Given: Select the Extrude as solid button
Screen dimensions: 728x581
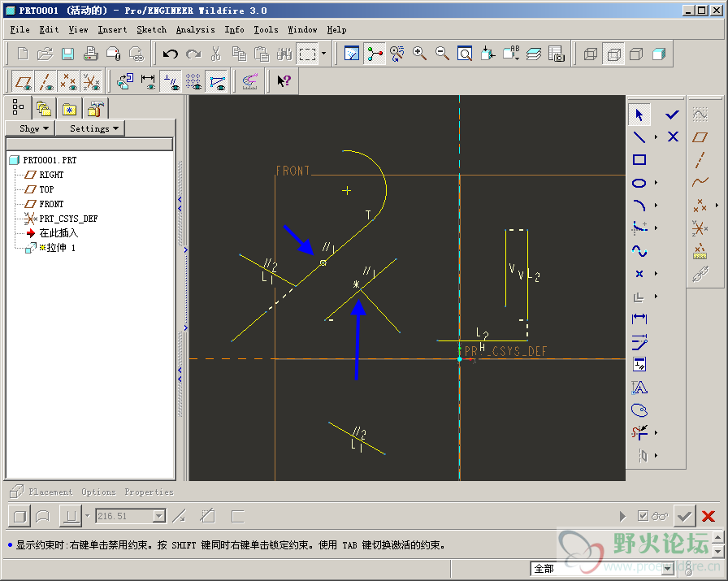Looking at the screenshot, I should click(x=19, y=516).
